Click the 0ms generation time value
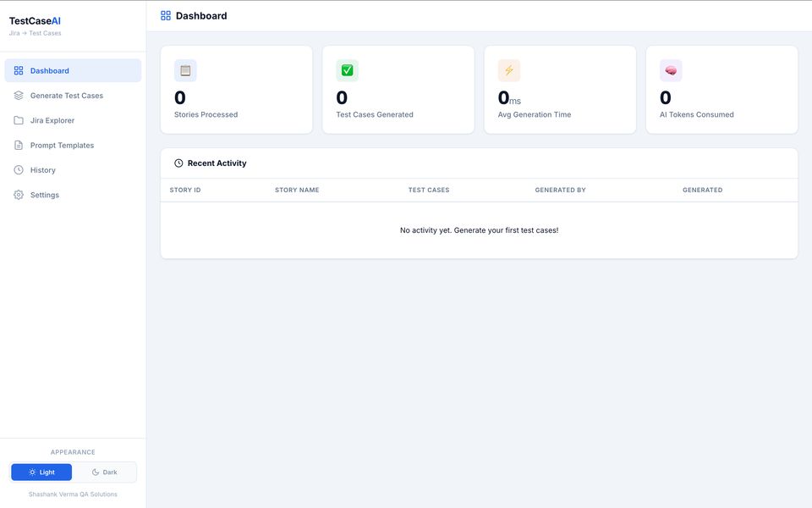Viewport: 812px width, 508px height. 509,98
